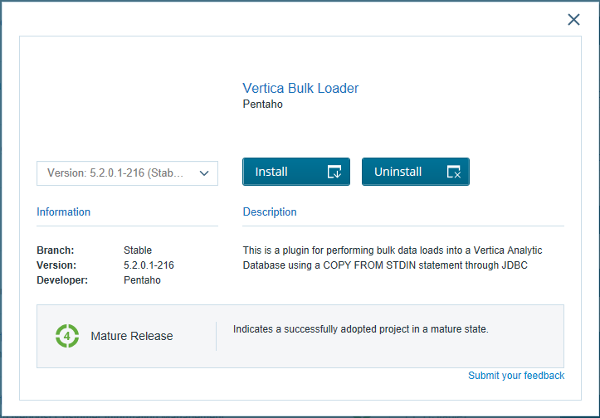Click the Vertica Bulk Loader title
This screenshot has width=600, height=418.
coord(300,88)
